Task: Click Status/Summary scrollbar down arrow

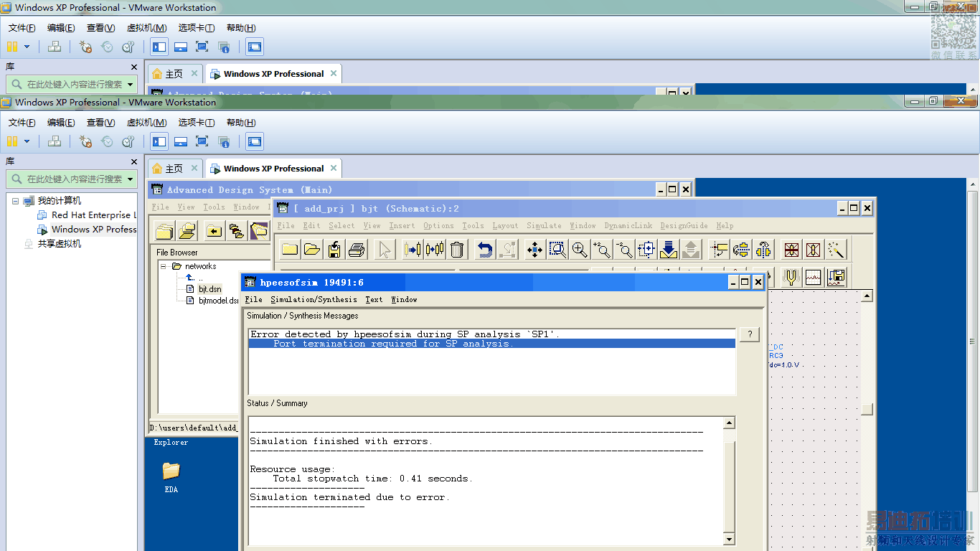Action: (729, 540)
